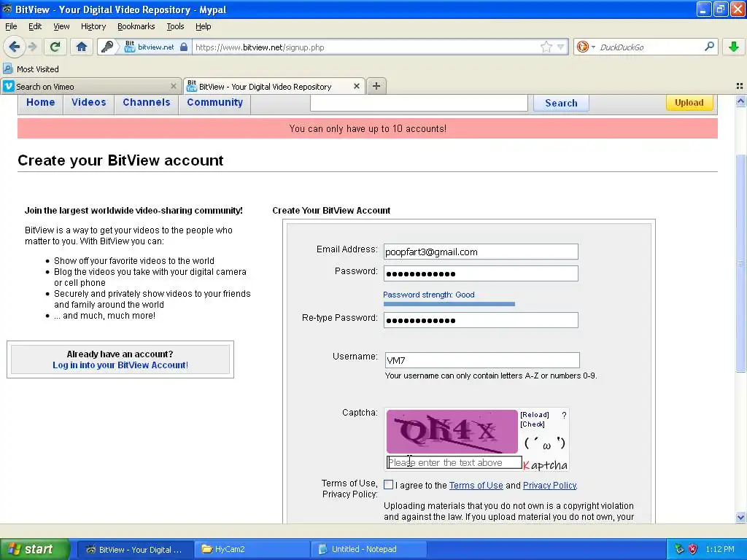This screenshot has width=747, height=560.
Task: Open the Terms of Use link
Action: click(x=476, y=485)
